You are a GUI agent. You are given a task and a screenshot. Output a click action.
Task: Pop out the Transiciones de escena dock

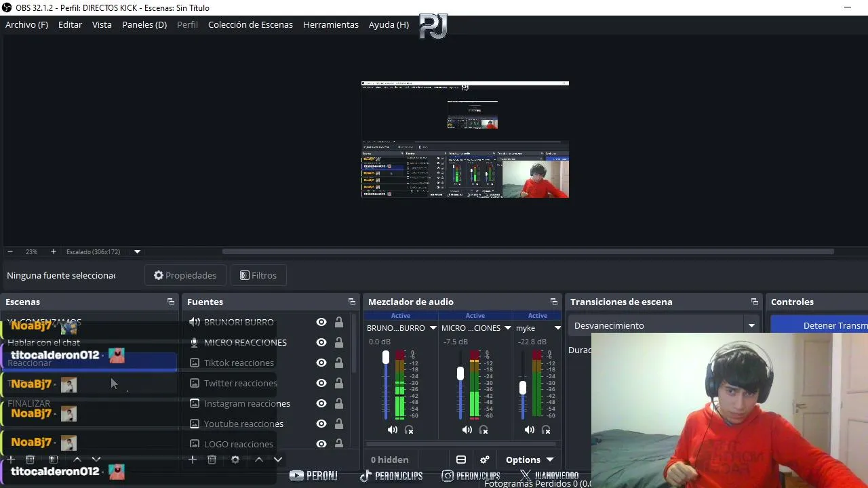click(x=755, y=302)
